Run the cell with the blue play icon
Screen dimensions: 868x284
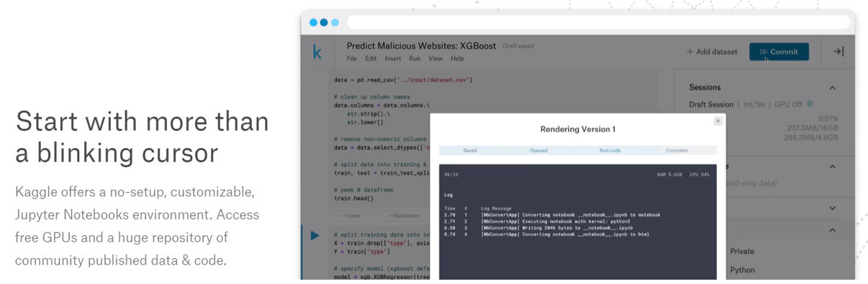pos(315,235)
